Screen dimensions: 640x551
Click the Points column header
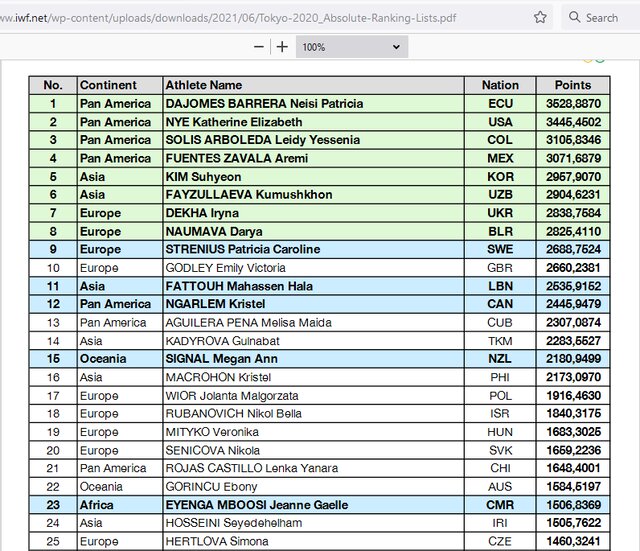[573, 85]
